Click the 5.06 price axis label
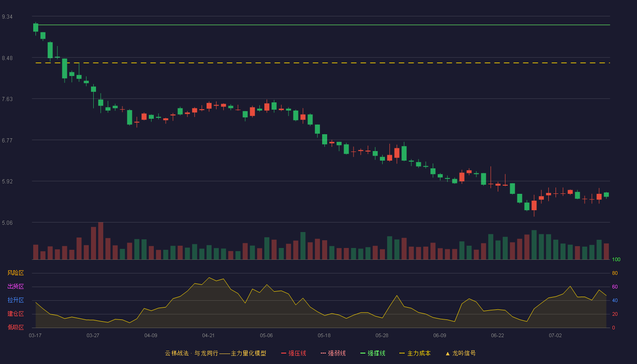This screenshot has width=637, height=364. tap(7, 223)
